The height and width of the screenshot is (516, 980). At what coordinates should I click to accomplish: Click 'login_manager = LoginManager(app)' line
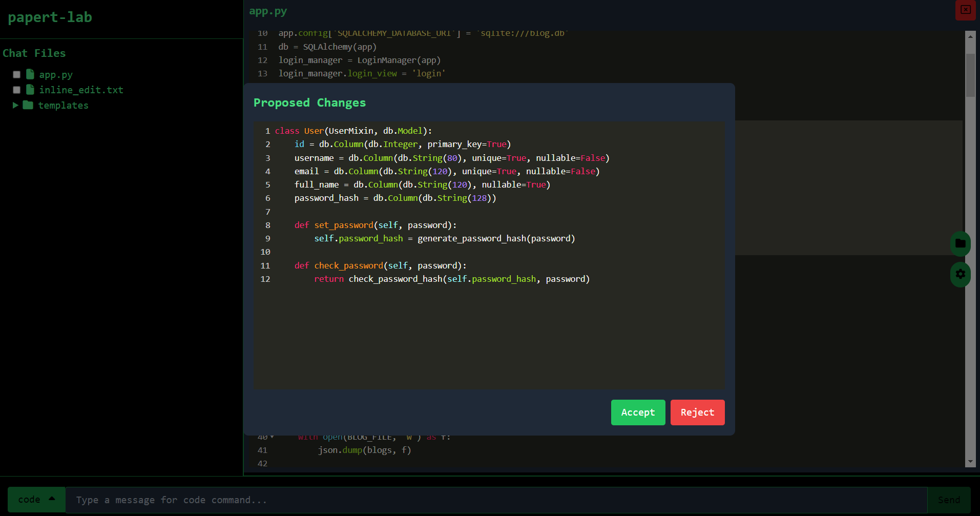[x=360, y=60]
